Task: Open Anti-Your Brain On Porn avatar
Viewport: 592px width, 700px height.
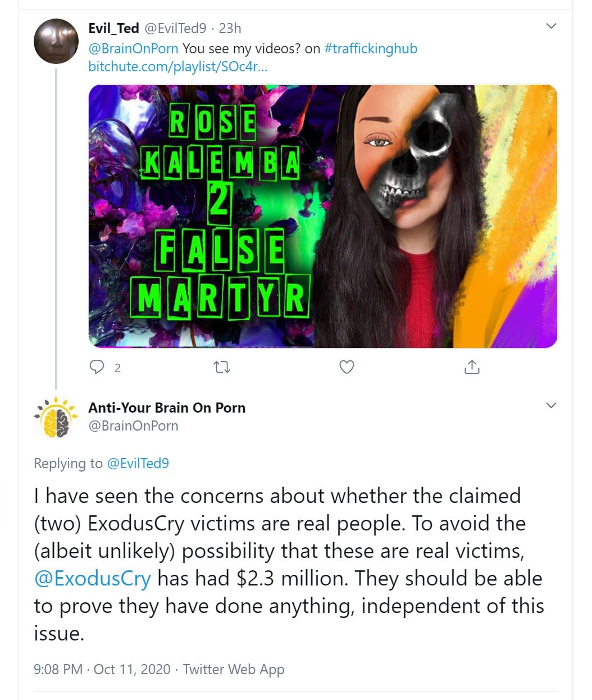Action: tap(56, 417)
